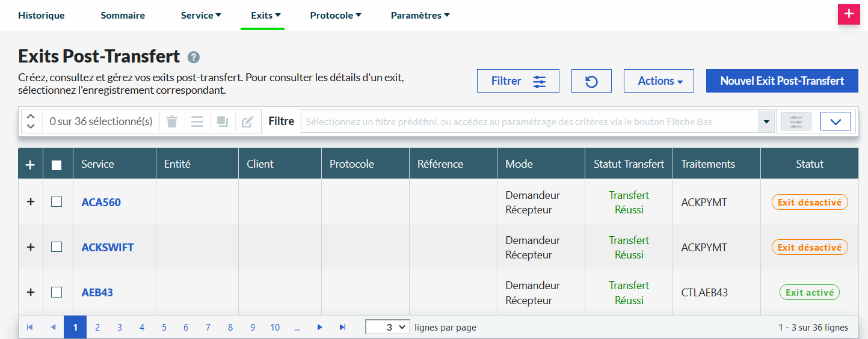The height and width of the screenshot is (339, 868).
Task: Click the pink plus button at top right
Action: click(x=849, y=14)
